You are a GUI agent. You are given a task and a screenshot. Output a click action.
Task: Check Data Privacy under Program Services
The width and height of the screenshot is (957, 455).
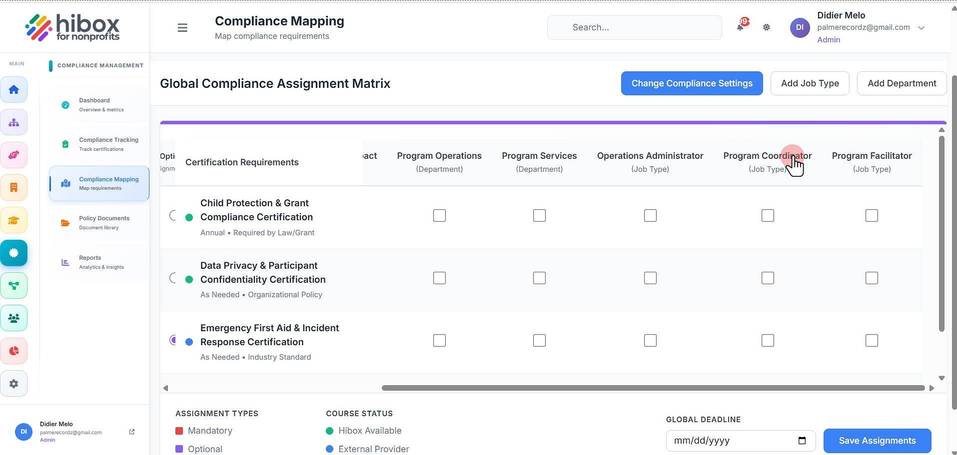coord(540,278)
